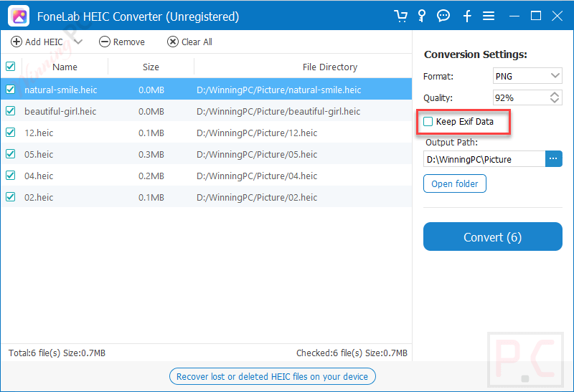Select the beautiful-girl.heic file name
This screenshot has width=574, height=392.
(x=60, y=112)
